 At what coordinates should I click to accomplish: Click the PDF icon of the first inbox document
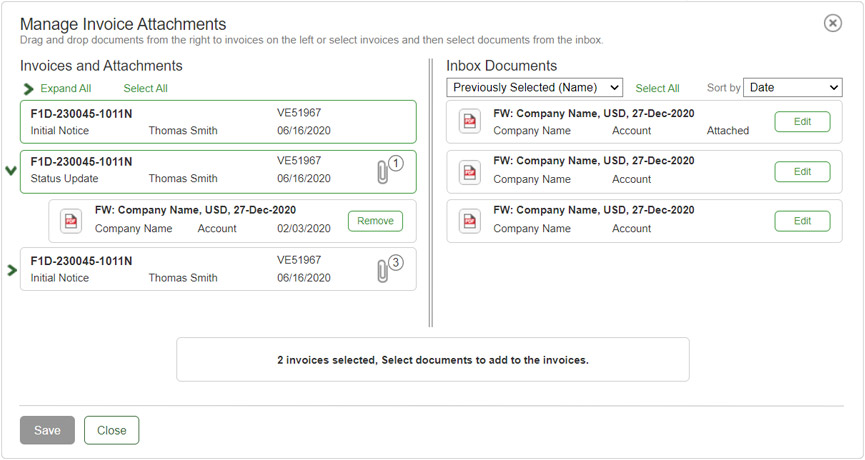pos(470,122)
